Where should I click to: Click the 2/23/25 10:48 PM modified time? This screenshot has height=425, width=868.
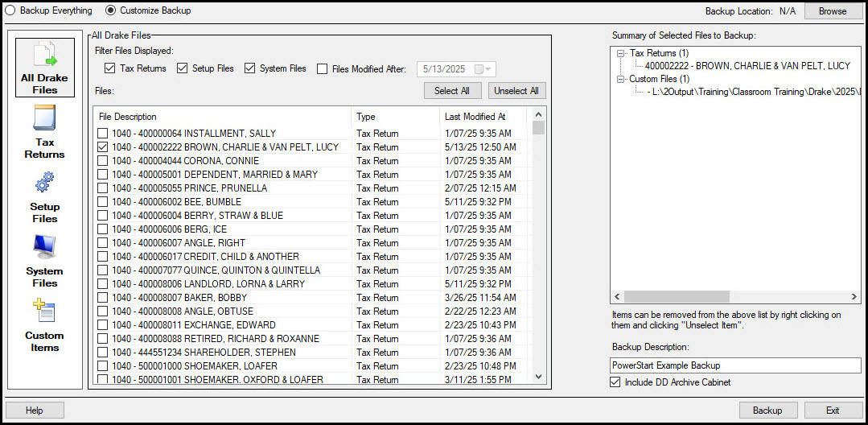(480, 366)
